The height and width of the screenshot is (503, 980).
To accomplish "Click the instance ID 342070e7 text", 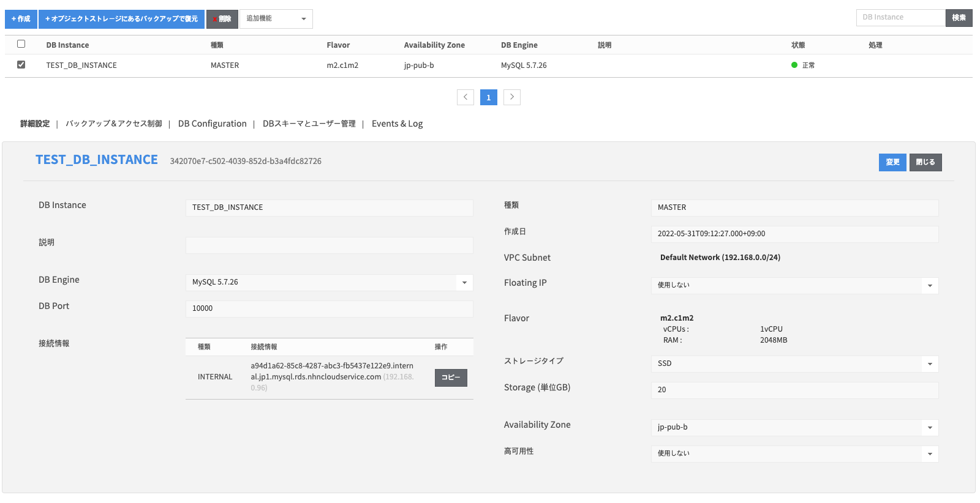I will 246,161.
